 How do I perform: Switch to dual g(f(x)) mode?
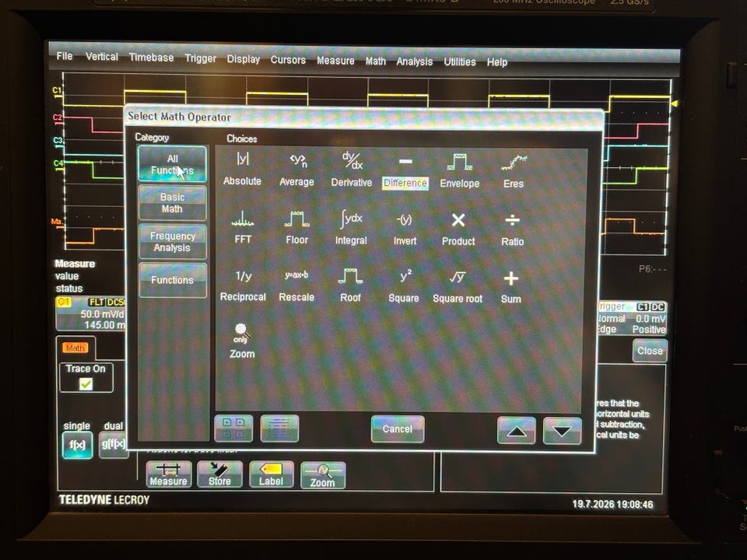[114, 445]
